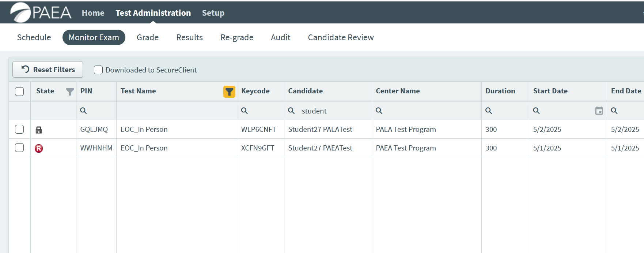Sort by the End Date column header

(x=626, y=91)
